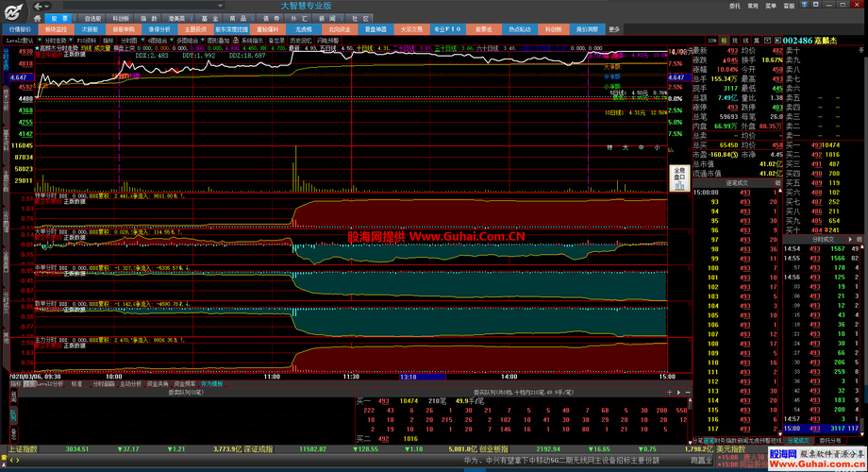Screen dimensions: 868x472
Task: Open the 客服 menu
Action: pyautogui.click(x=789, y=6)
